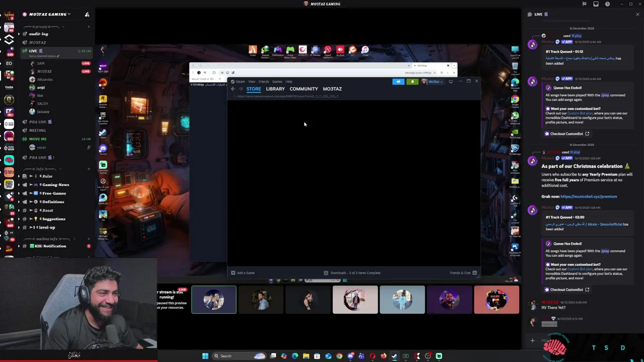
Task: Open the Rockstar Games Launcher desktop icon
Action: pyautogui.click(x=103, y=100)
